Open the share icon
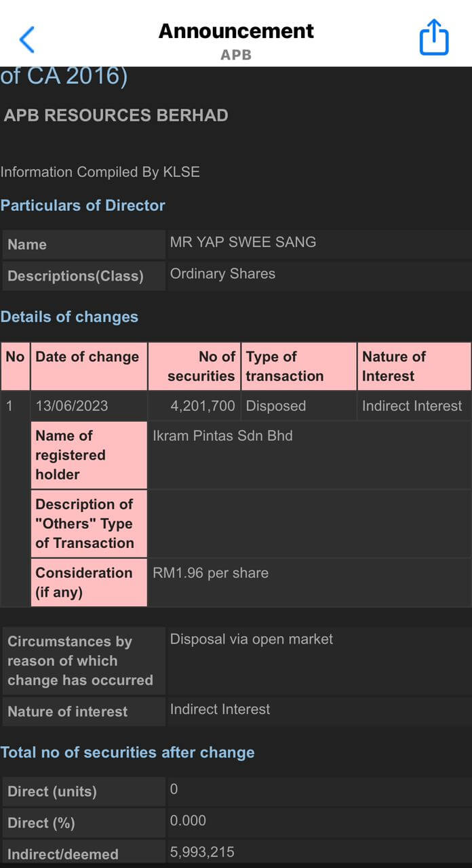This screenshot has width=472, height=868. 434,37
